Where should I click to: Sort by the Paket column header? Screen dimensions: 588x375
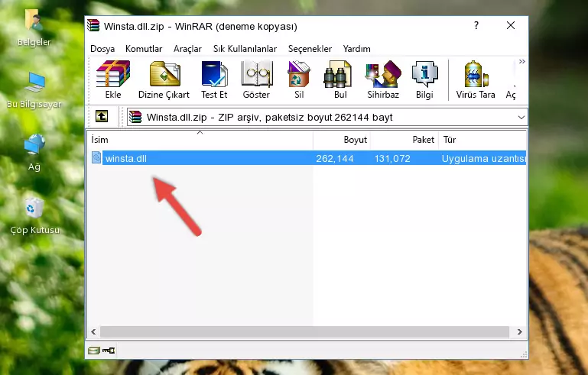coord(404,140)
